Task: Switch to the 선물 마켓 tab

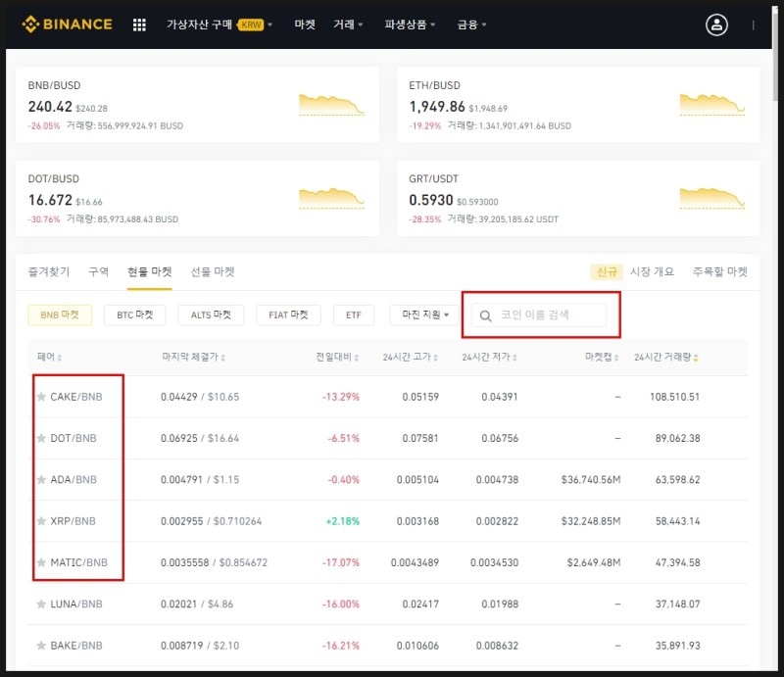Action: point(213,271)
